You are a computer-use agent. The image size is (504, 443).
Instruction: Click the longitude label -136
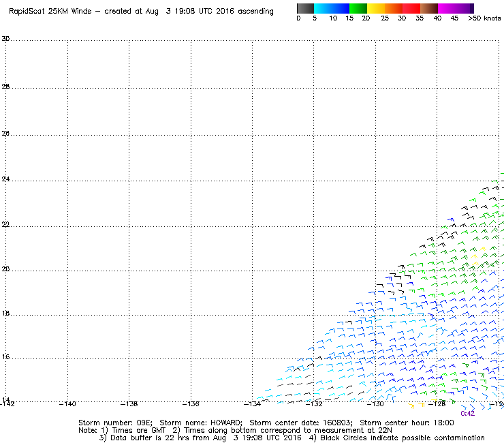coord(191,403)
